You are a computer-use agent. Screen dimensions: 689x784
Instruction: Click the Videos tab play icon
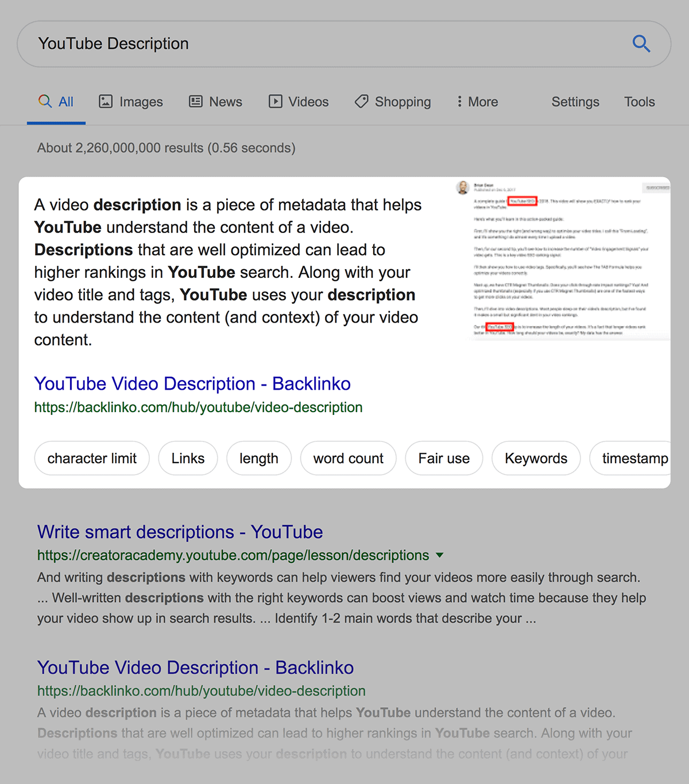click(276, 102)
